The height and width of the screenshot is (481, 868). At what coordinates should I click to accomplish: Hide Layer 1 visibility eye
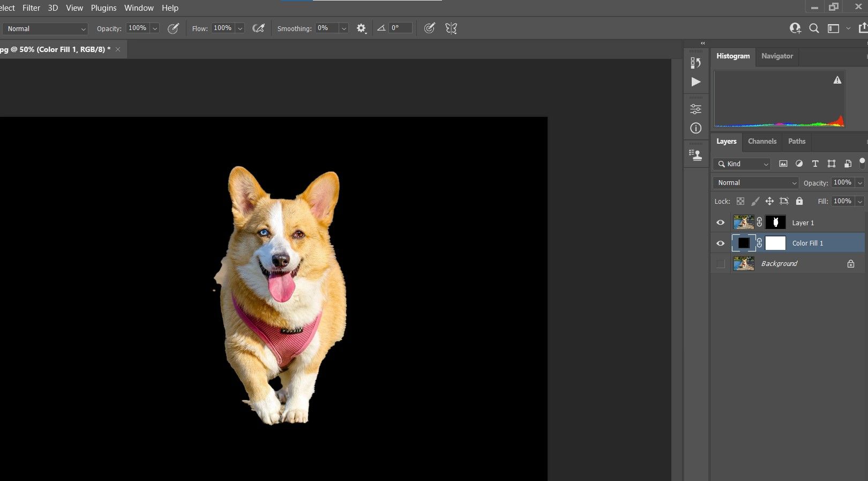click(721, 223)
